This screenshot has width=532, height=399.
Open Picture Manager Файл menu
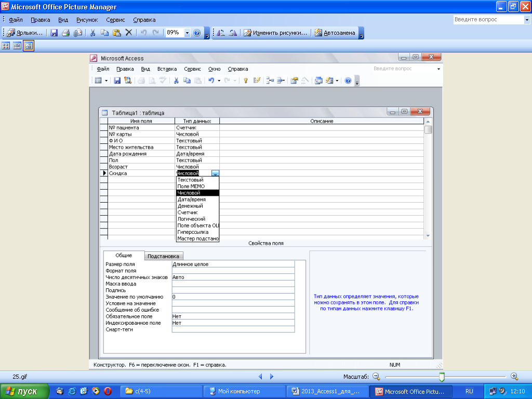[x=16, y=20]
